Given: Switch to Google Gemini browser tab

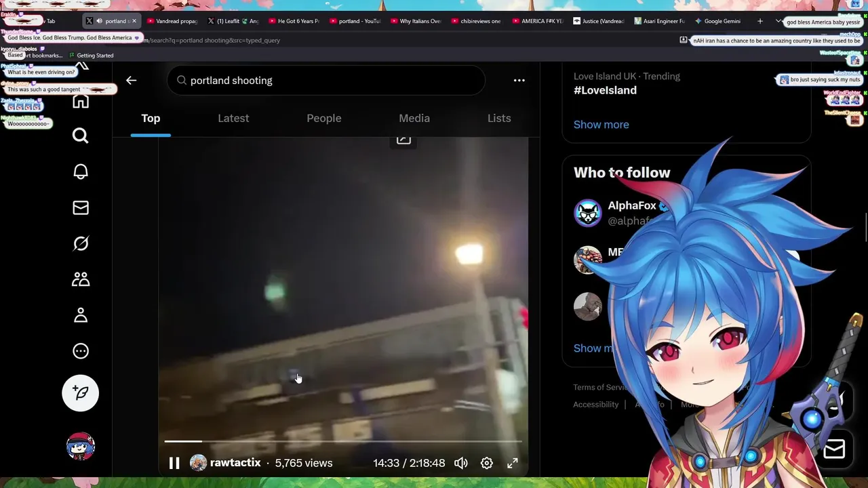Looking at the screenshot, I should (x=717, y=21).
